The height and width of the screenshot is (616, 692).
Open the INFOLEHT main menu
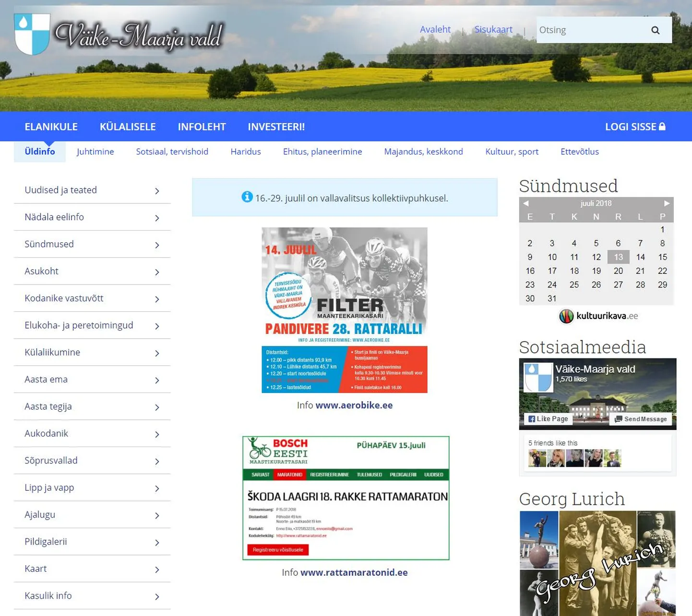[x=202, y=127]
